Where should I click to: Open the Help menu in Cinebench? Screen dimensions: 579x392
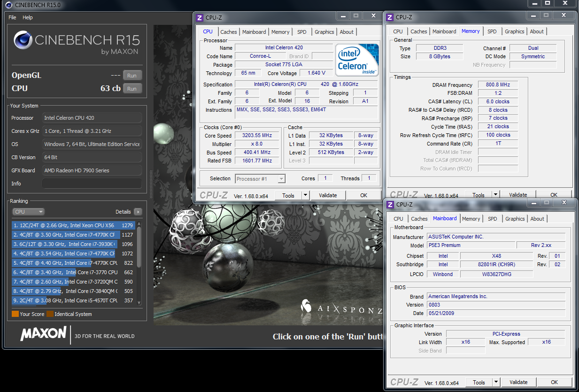pyautogui.click(x=28, y=17)
